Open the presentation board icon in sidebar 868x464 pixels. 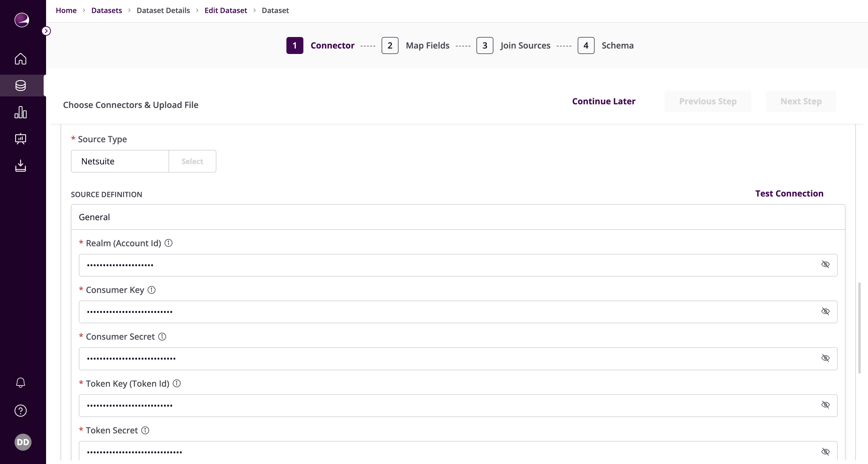coord(21,139)
